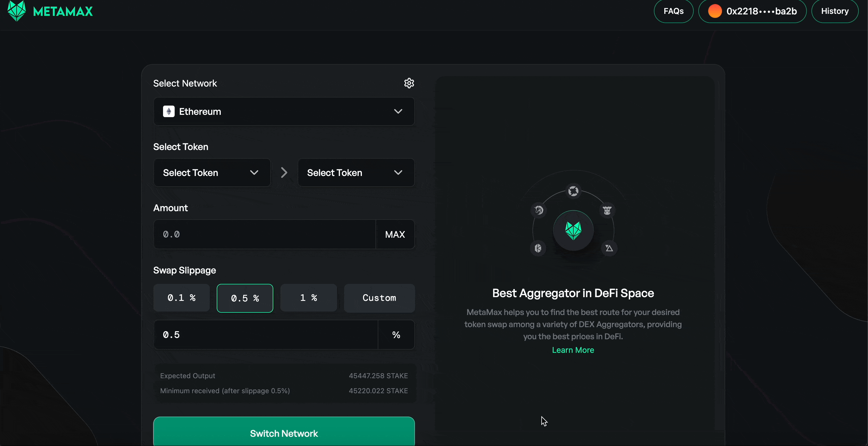Open the destination Select Token dropdown
This screenshot has height=446, width=868.
(x=356, y=173)
